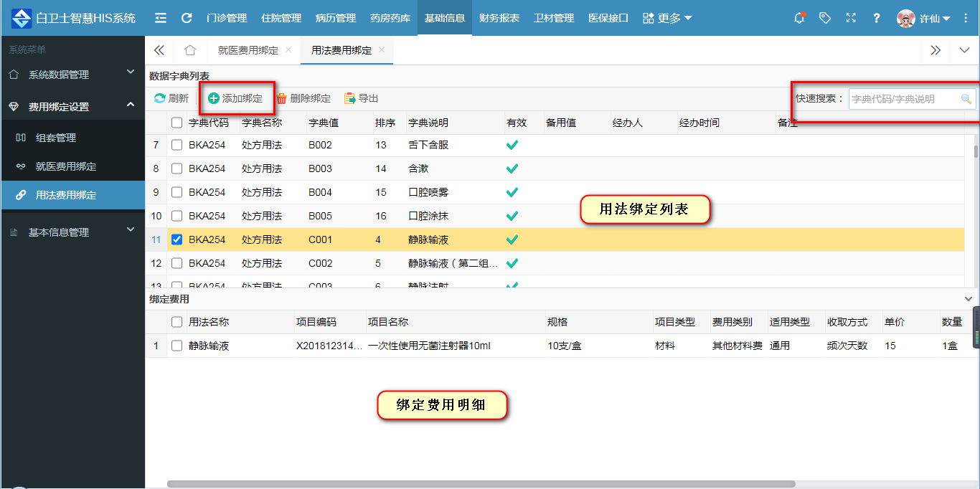Check the box for row B005 口腔涂抹

click(177, 216)
